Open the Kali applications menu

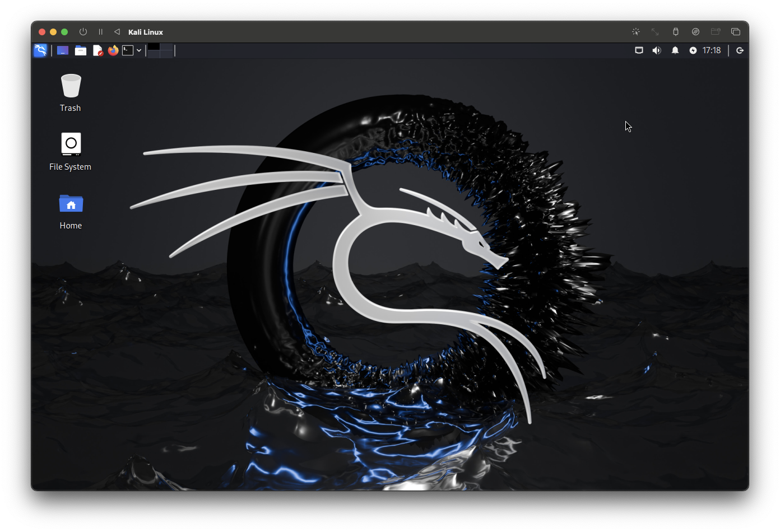point(40,50)
